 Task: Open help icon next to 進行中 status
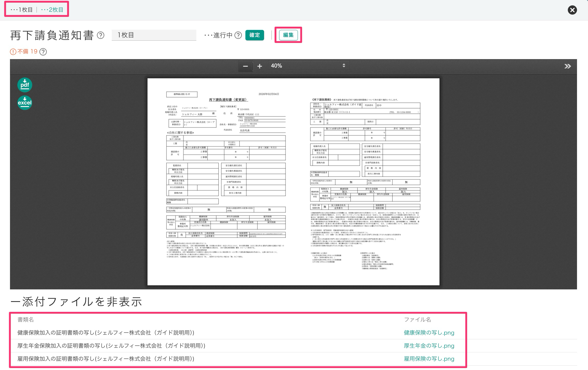tap(238, 35)
